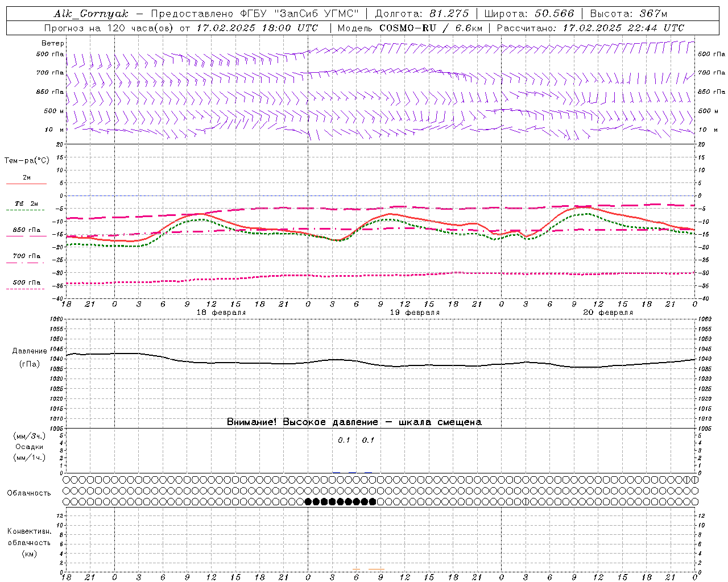Click the 850 гПа entry in temperature legend
728x582 pixels.
[x=26, y=230]
